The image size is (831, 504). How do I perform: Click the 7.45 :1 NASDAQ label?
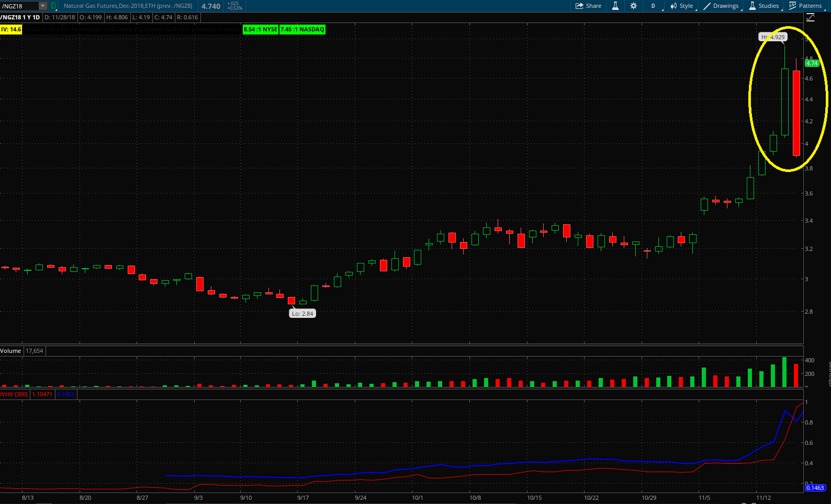pyautogui.click(x=302, y=29)
